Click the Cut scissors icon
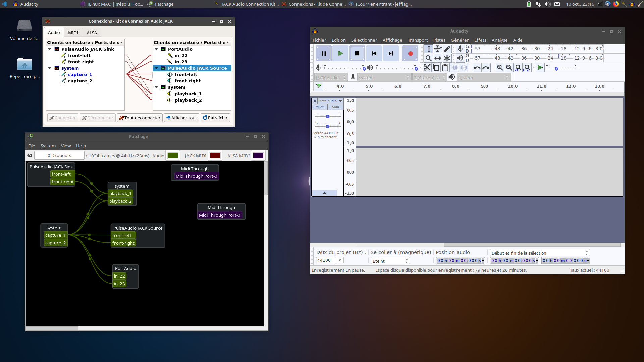This screenshot has height=362, width=644. click(427, 68)
